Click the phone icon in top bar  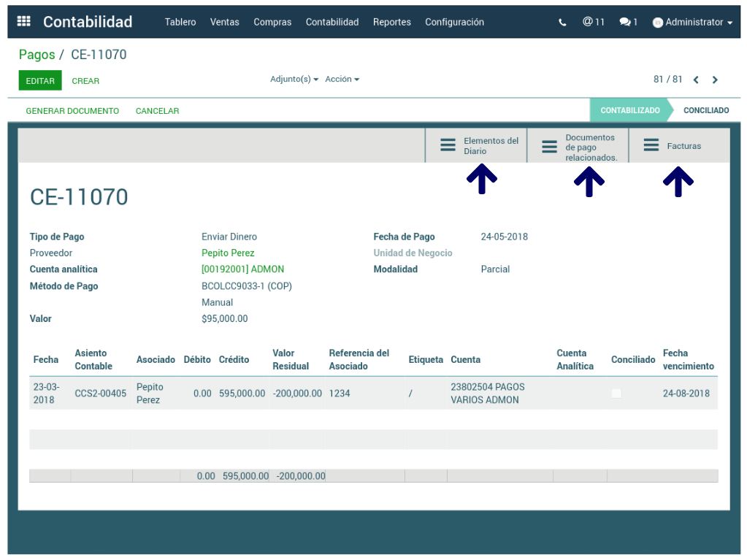click(562, 23)
